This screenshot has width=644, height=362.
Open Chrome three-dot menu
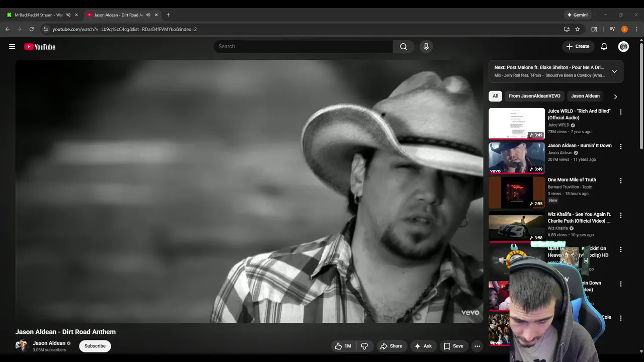tap(636, 29)
